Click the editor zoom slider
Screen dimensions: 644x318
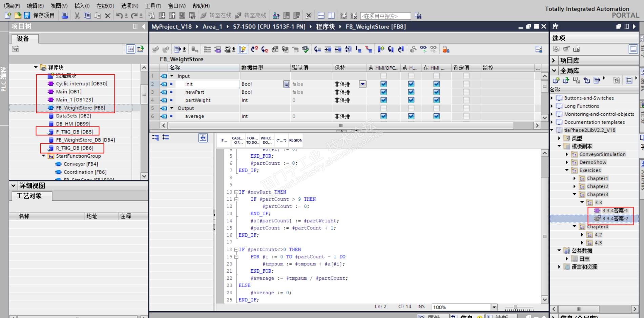click(515, 308)
